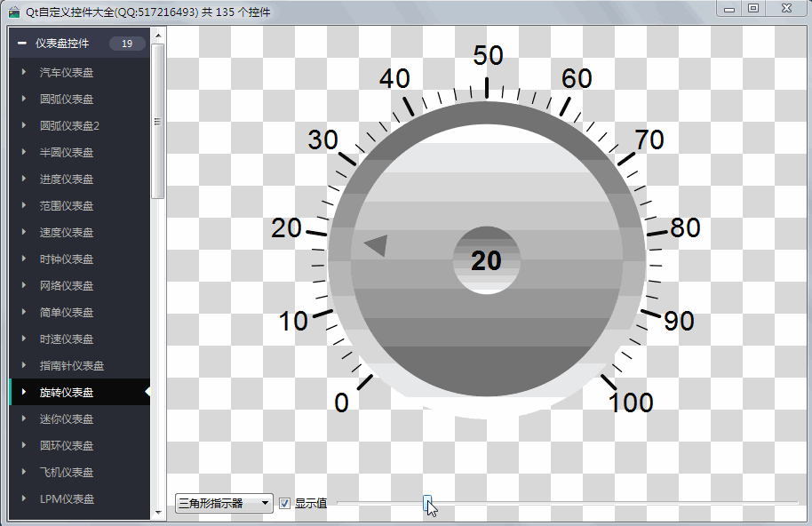812x526 pixels.
Task: Maximize the Qt自定义控件大全 window
Action: pyautogui.click(x=753, y=9)
